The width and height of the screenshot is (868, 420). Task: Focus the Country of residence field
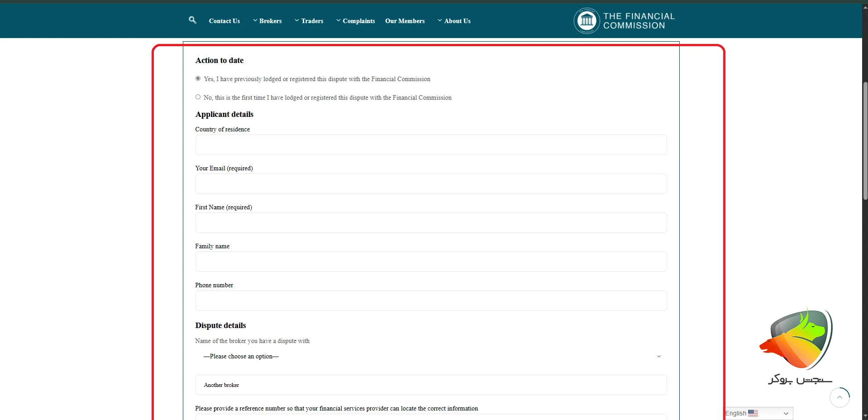click(431, 145)
